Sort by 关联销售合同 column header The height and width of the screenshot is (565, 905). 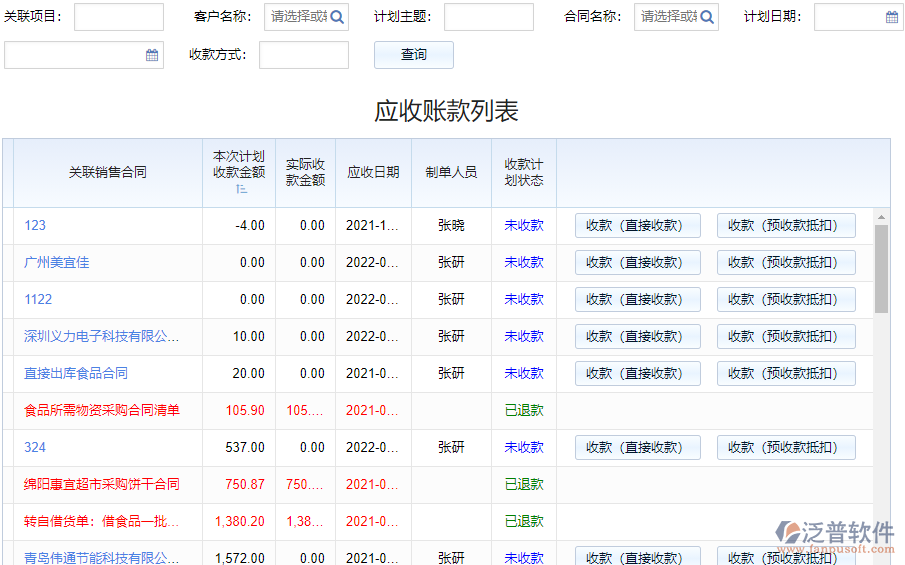click(x=108, y=173)
